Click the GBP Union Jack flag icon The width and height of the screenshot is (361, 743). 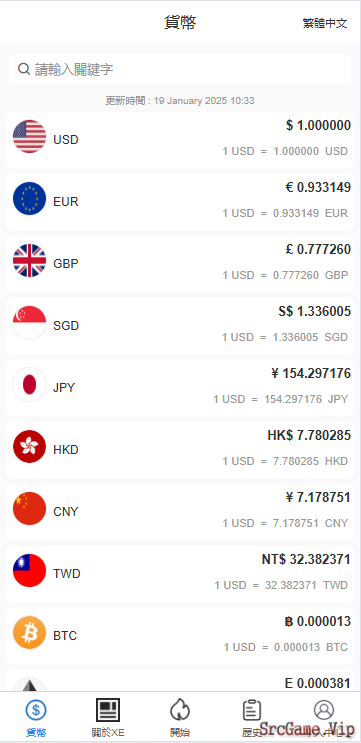click(x=29, y=261)
